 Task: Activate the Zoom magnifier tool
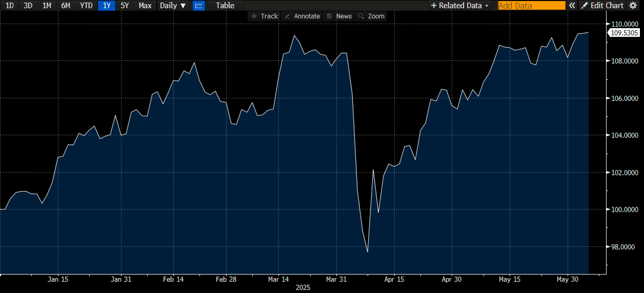371,16
